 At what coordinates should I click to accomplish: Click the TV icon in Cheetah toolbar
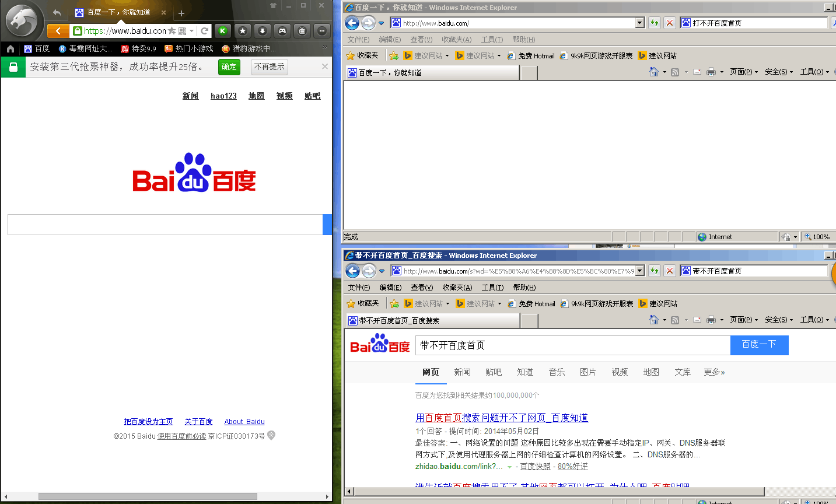coord(302,31)
